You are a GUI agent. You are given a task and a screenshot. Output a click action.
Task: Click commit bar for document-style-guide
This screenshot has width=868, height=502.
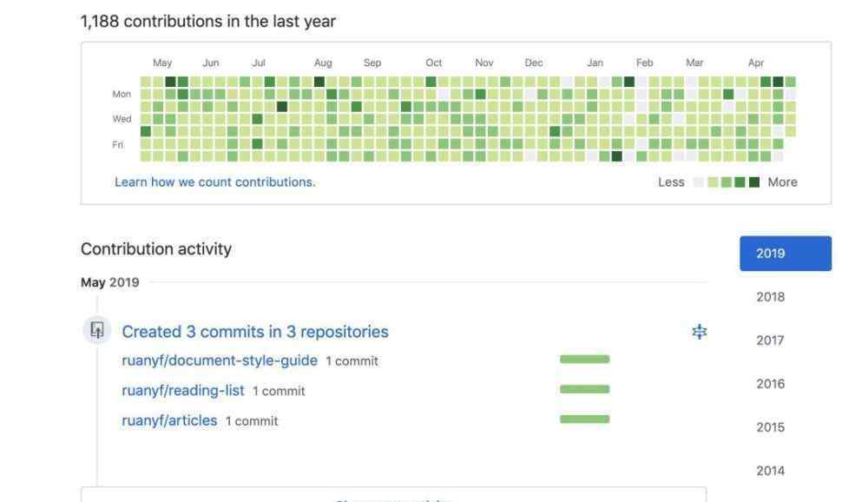coord(584,359)
